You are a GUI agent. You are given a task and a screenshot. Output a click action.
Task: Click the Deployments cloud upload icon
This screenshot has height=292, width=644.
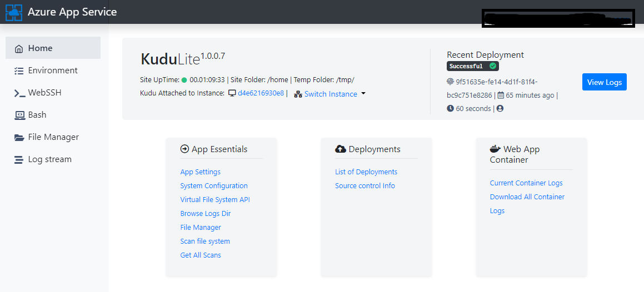coord(341,149)
